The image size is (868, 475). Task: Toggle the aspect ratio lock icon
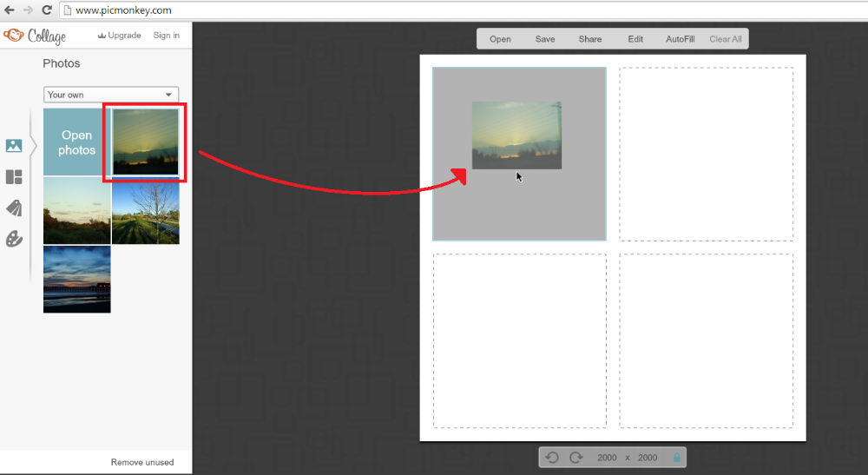(676, 458)
